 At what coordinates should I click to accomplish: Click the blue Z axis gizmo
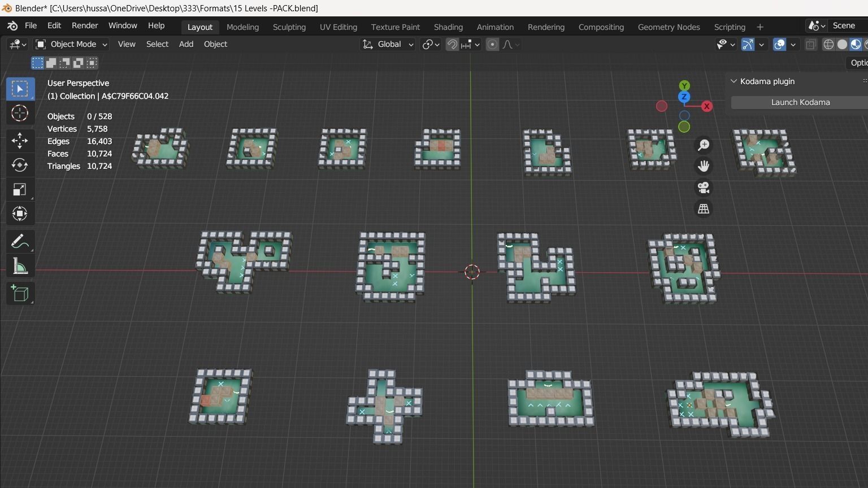pos(684,97)
